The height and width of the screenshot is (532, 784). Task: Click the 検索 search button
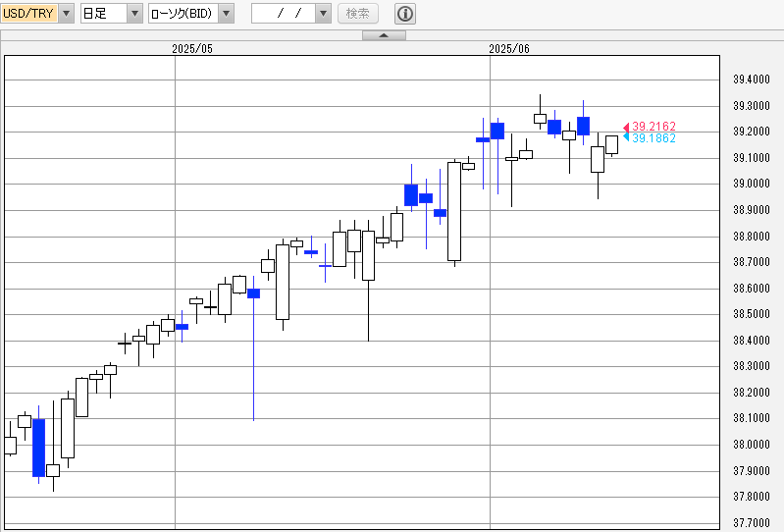358,14
